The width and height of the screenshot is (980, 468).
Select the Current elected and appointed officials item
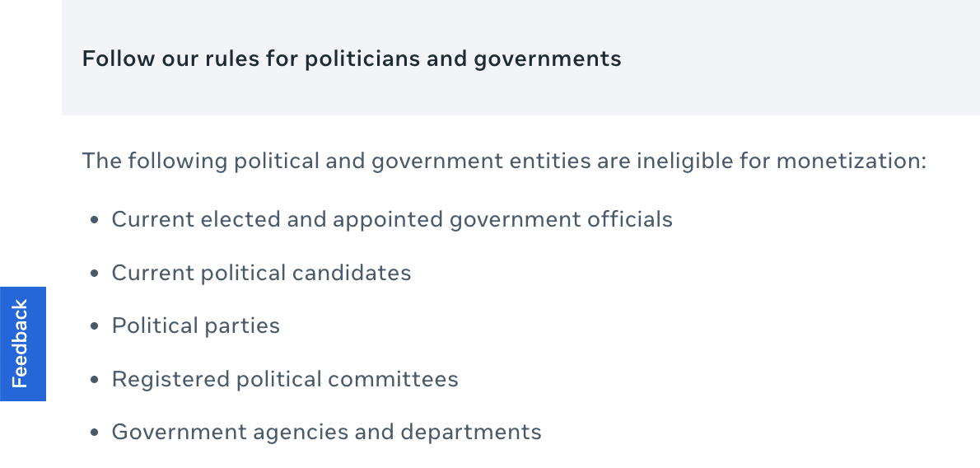click(392, 220)
